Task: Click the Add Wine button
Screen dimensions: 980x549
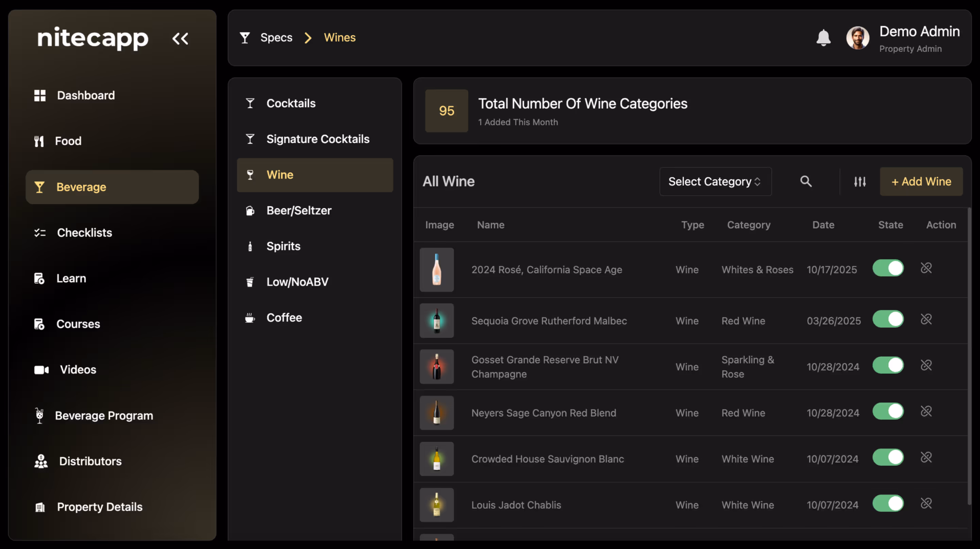Action: [x=921, y=181]
